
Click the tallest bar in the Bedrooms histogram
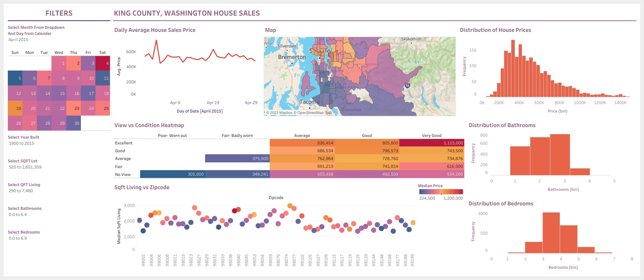click(551, 233)
